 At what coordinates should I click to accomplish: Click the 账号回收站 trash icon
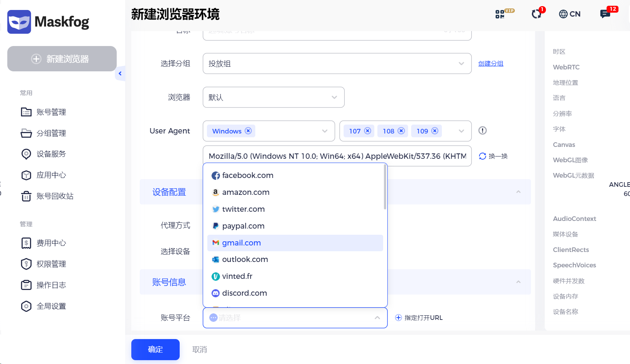tap(26, 196)
